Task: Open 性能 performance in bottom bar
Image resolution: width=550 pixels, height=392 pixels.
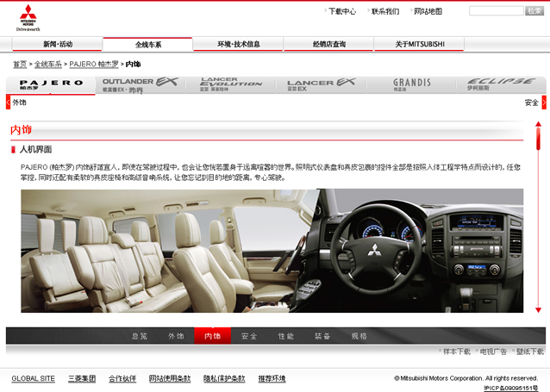Action: [x=285, y=336]
